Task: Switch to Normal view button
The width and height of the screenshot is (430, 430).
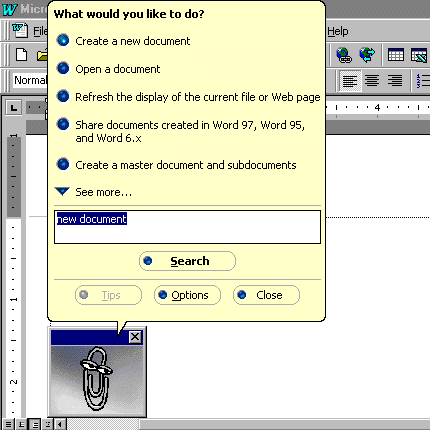Action: click(x=8, y=425)
